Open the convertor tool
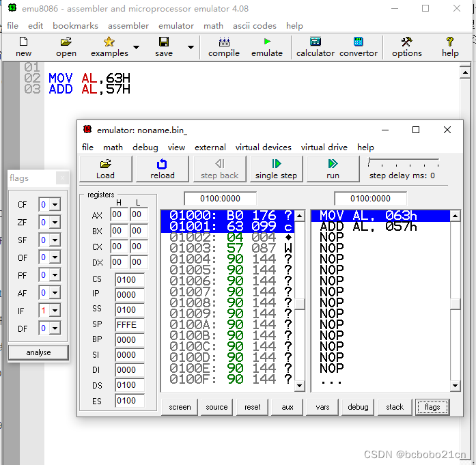The height and width of the screenshot is (465, 476). pyautogui.click(x=359, y=41)
